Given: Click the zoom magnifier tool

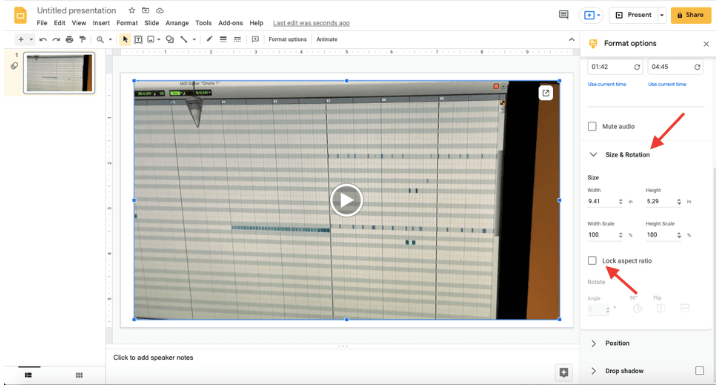Looking at the screenshot, I should pyautogui.click(x=100, y=39).
